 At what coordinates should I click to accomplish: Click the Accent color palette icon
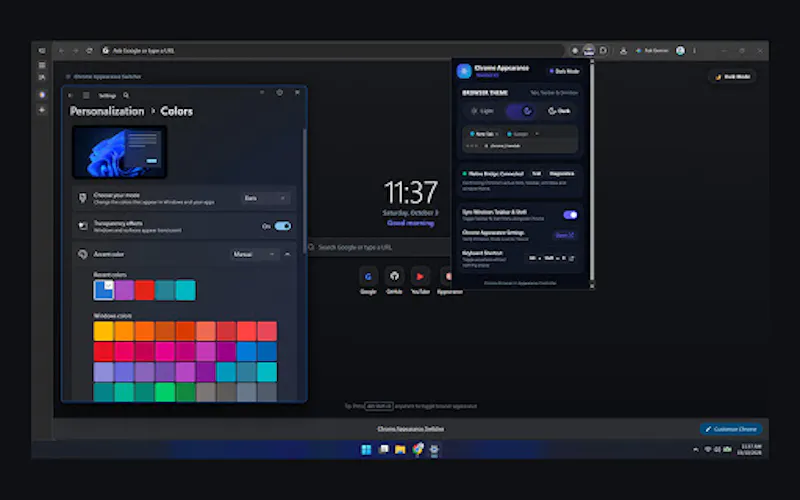(83, 254)
